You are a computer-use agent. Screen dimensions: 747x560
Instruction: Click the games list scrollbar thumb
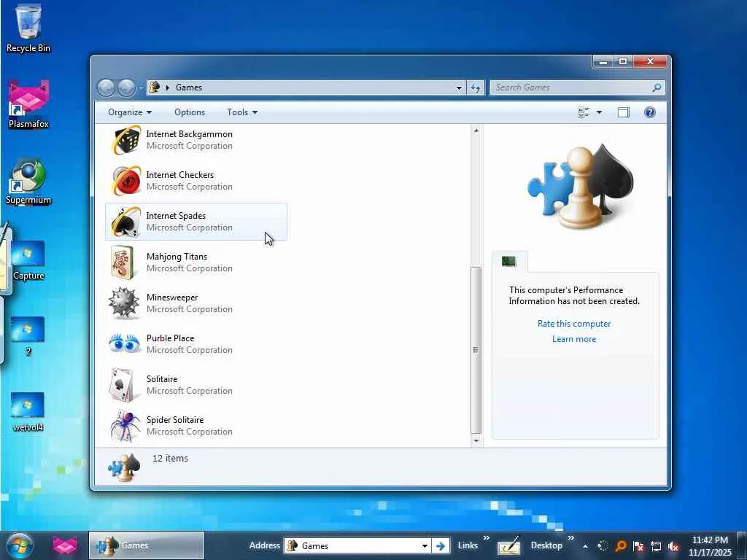476,350
